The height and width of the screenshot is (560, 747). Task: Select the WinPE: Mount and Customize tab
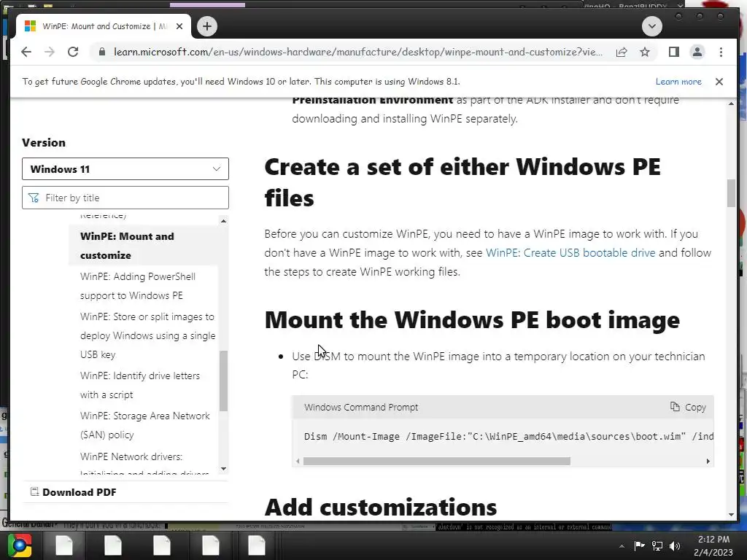[104, 26]
